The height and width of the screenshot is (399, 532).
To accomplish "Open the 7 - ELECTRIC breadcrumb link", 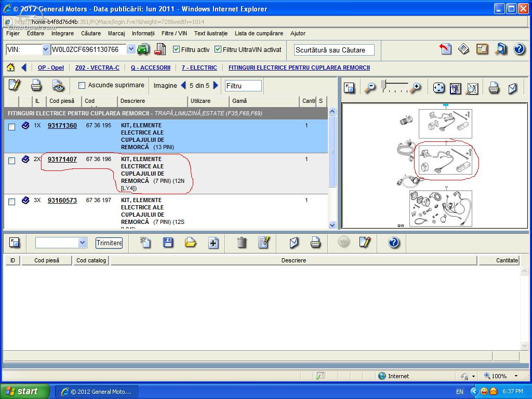I will click(199, 68).
